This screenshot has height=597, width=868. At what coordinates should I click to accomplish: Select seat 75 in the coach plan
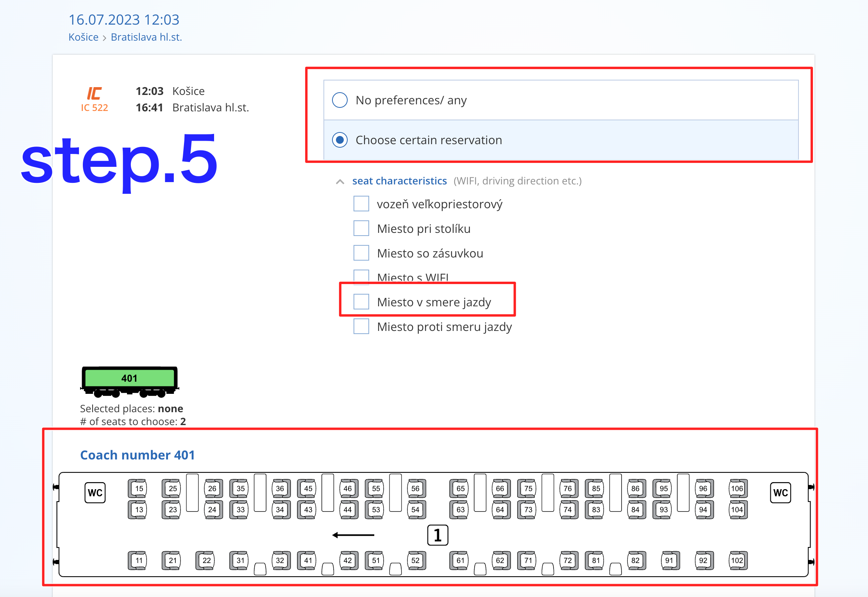click(x=527, y=488)
